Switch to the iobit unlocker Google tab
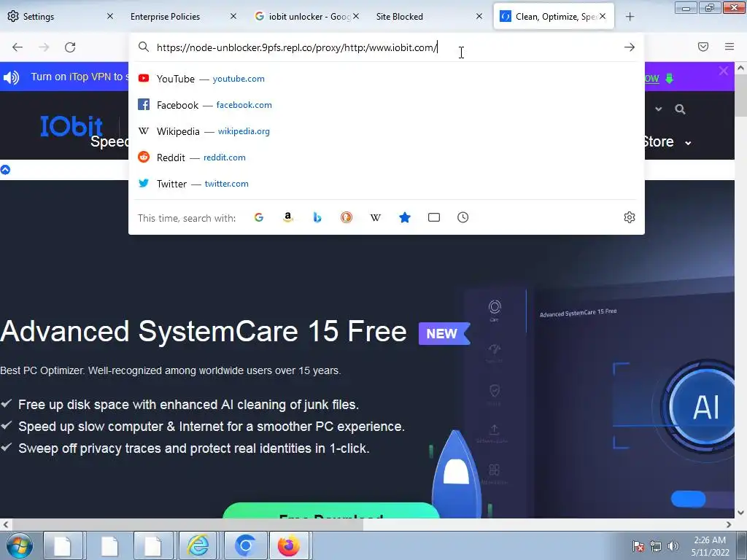Screen dimensions: 747x560 (307, 17)
